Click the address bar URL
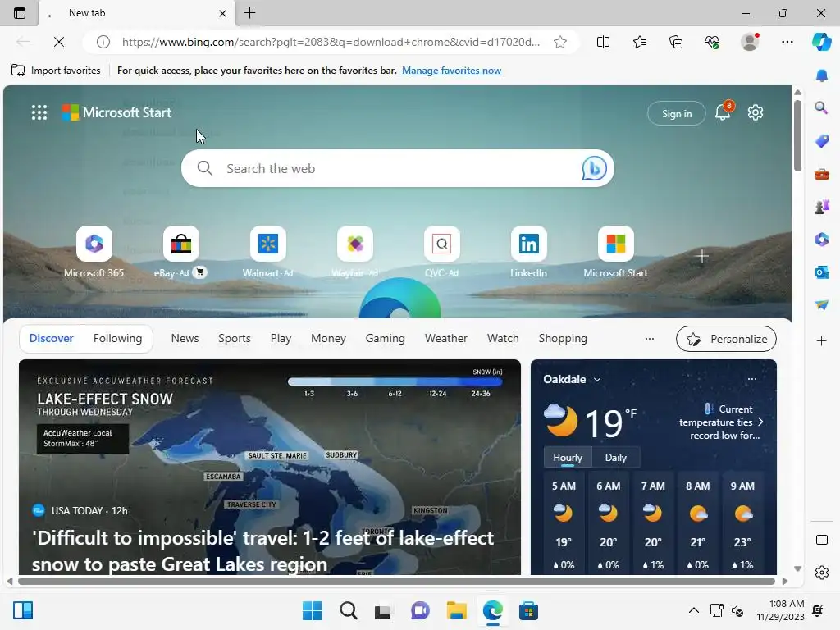840x630 pixels. [331, 42]
